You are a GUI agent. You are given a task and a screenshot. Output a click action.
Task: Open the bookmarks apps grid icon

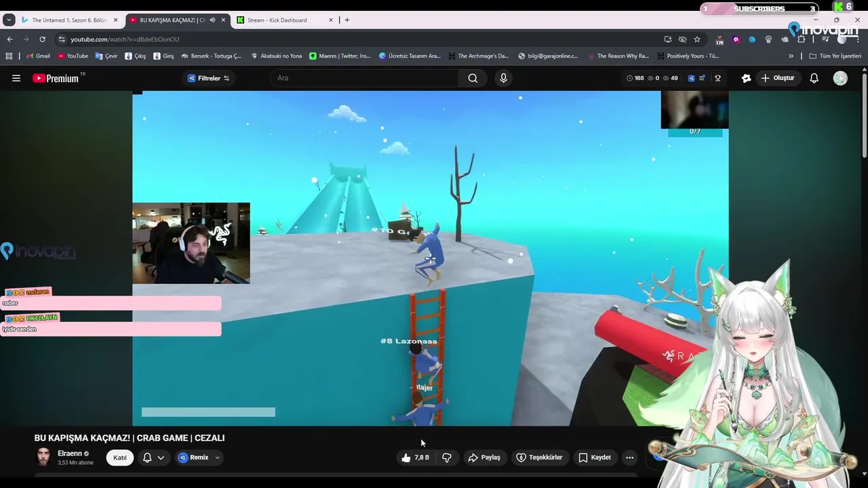tap(9, 56)
